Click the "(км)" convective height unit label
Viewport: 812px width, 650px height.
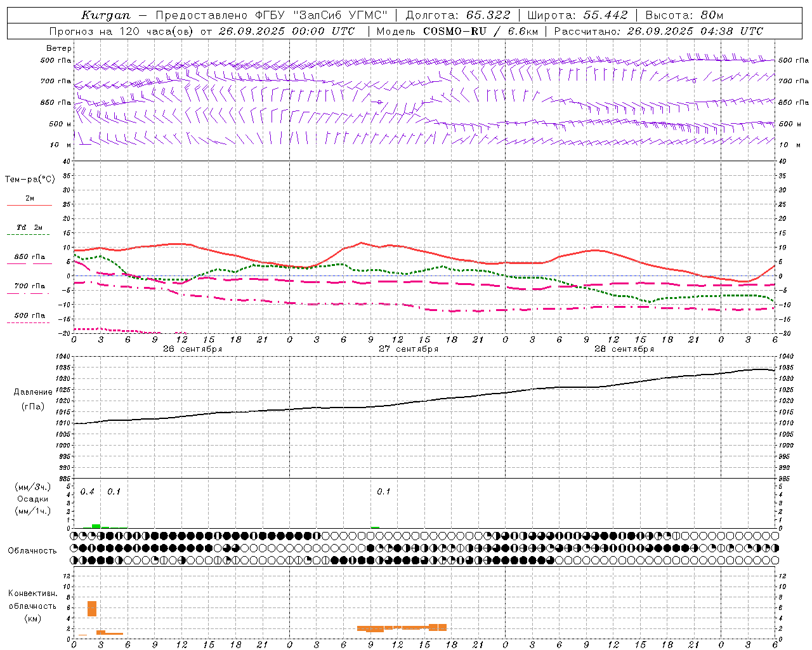(x=33, y=618)
